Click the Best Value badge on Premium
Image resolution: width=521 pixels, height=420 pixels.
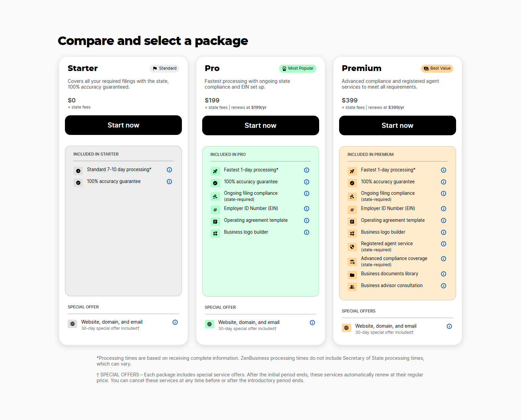pos(437,68)
